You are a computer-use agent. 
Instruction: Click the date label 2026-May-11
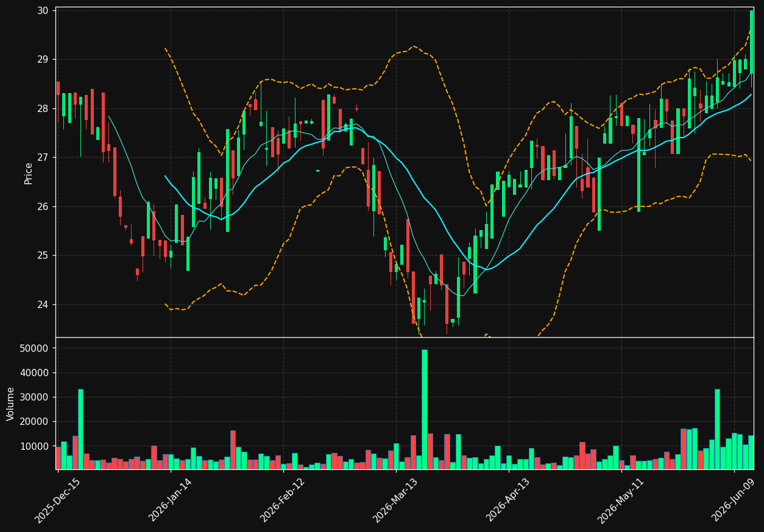point(621,501)
